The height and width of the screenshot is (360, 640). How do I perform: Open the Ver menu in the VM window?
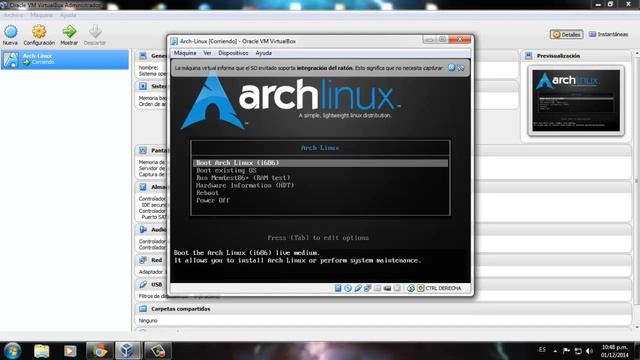coord(207,53)
